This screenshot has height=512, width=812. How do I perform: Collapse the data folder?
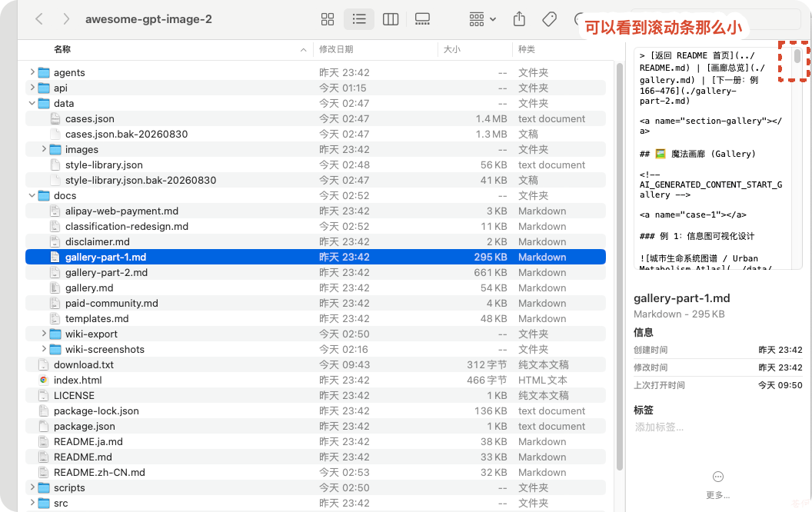coord(32,103)
